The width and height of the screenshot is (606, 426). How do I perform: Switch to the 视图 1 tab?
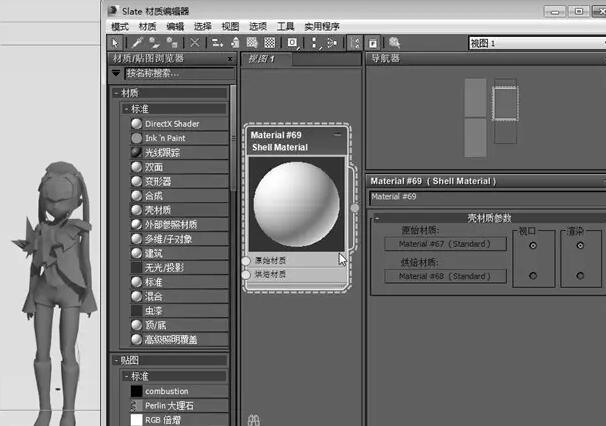click(x=267, y=59)
